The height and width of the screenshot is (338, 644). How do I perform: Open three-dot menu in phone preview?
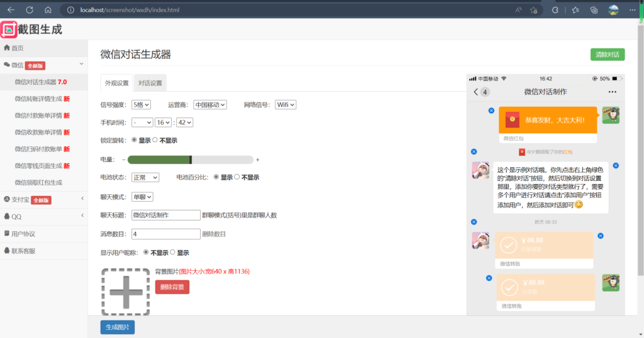coord(613,92)
